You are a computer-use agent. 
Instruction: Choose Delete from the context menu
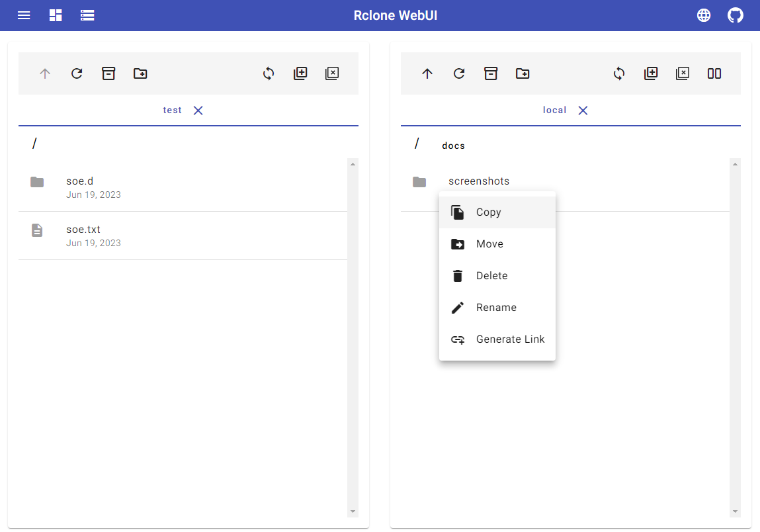click(x=497, y=276)
